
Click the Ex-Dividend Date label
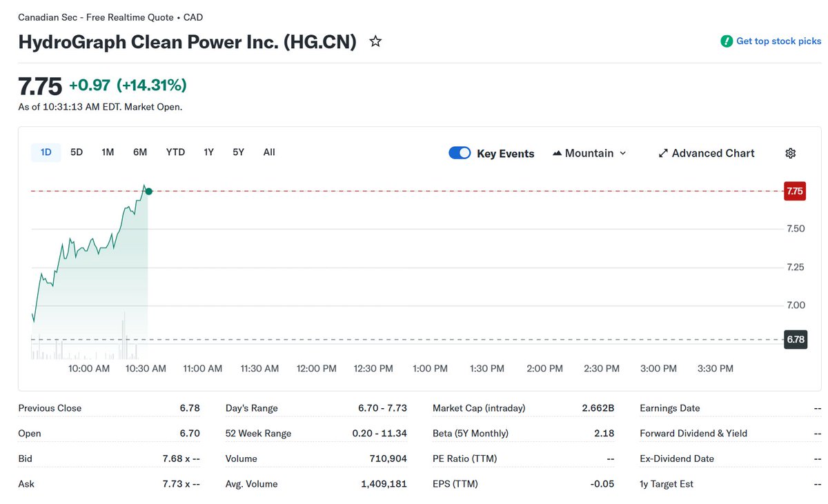point(677,458)
